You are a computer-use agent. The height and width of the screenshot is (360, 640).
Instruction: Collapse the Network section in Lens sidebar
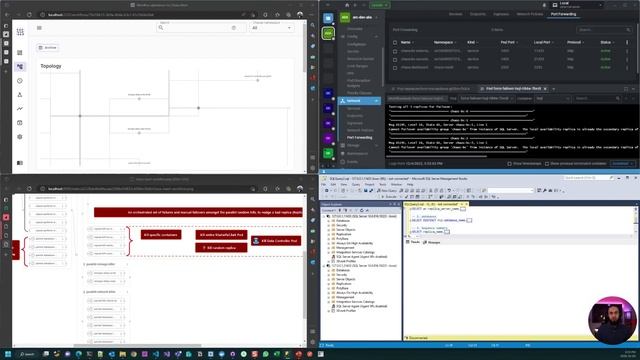coord(376,101)
